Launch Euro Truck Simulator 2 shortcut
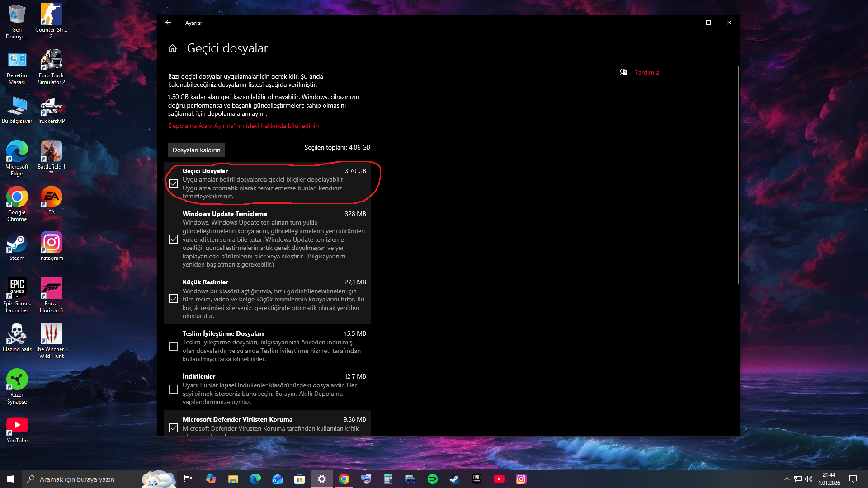Screen dimensions: 868x488 coord(51,67)
